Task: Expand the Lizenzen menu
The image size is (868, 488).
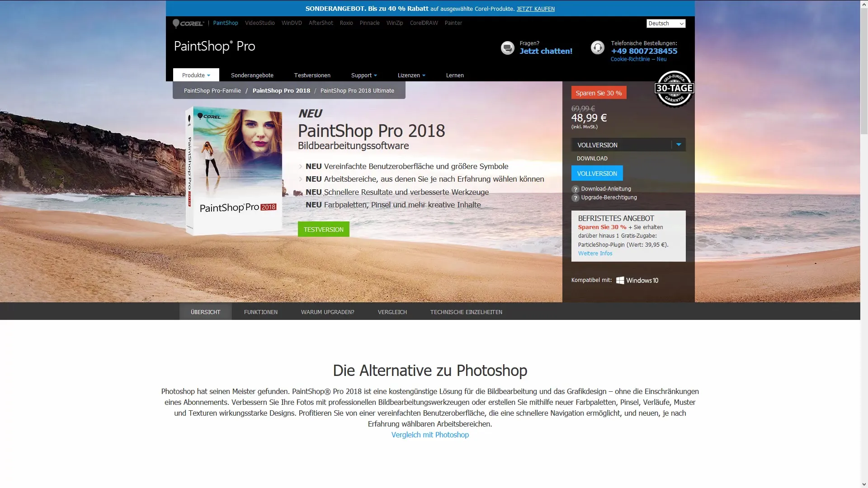Action: point(411,75)
